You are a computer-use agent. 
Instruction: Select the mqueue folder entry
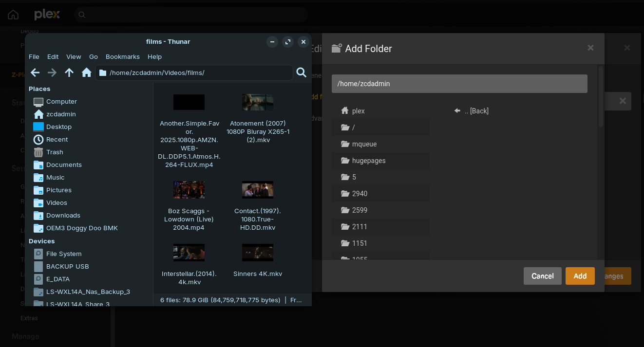click(364, 144)
